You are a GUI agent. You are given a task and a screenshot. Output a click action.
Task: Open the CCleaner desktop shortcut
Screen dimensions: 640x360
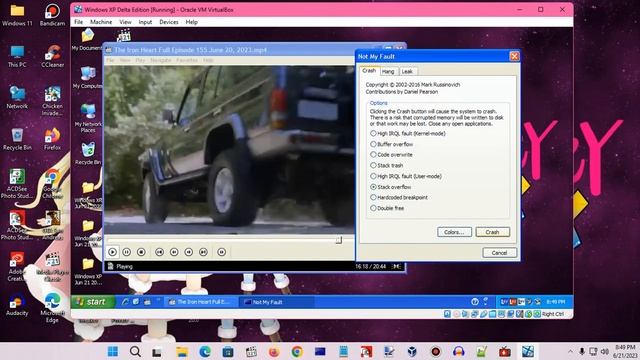pyautogui.click(x=53, y=56)
